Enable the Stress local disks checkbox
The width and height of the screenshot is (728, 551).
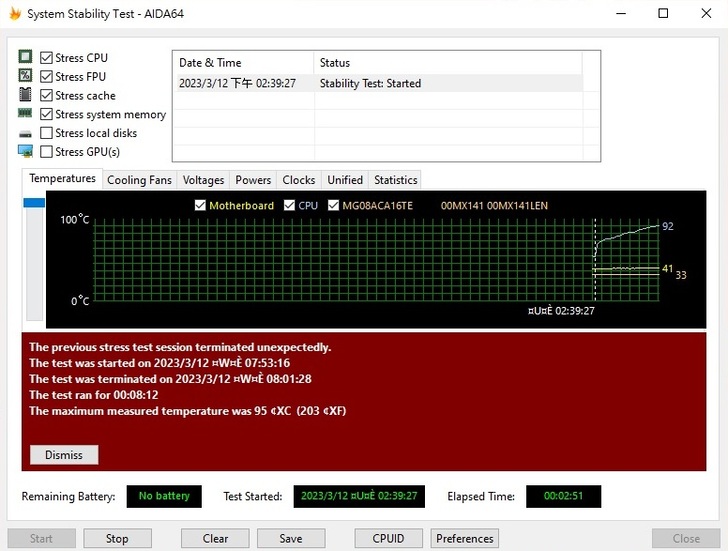46,133
